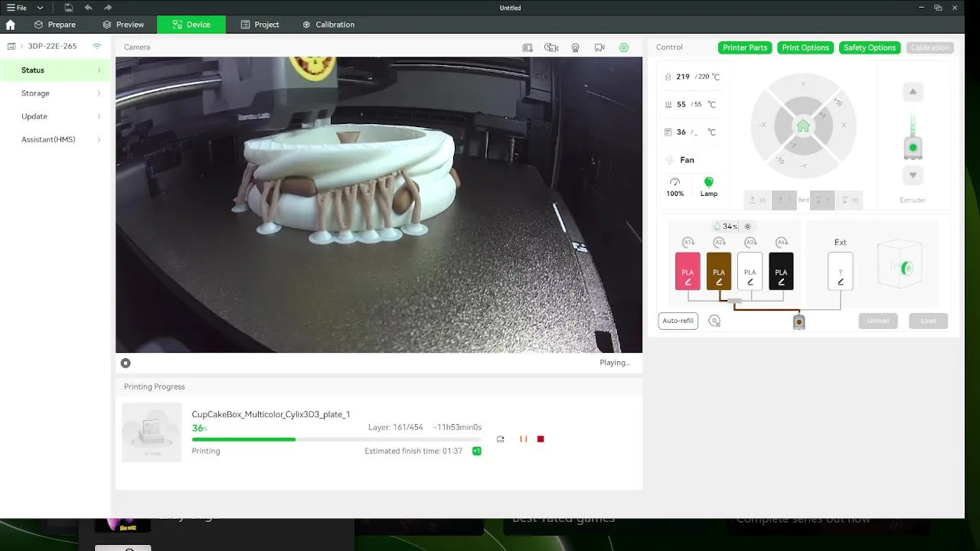Click the Load filament button

pos(929,321)
